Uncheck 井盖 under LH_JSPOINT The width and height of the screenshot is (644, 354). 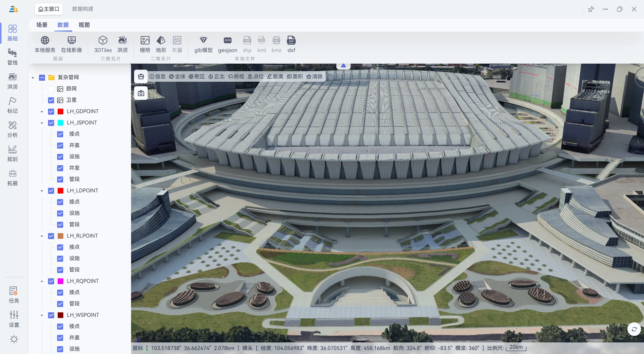pyautogui.click(x=60, y=145)
